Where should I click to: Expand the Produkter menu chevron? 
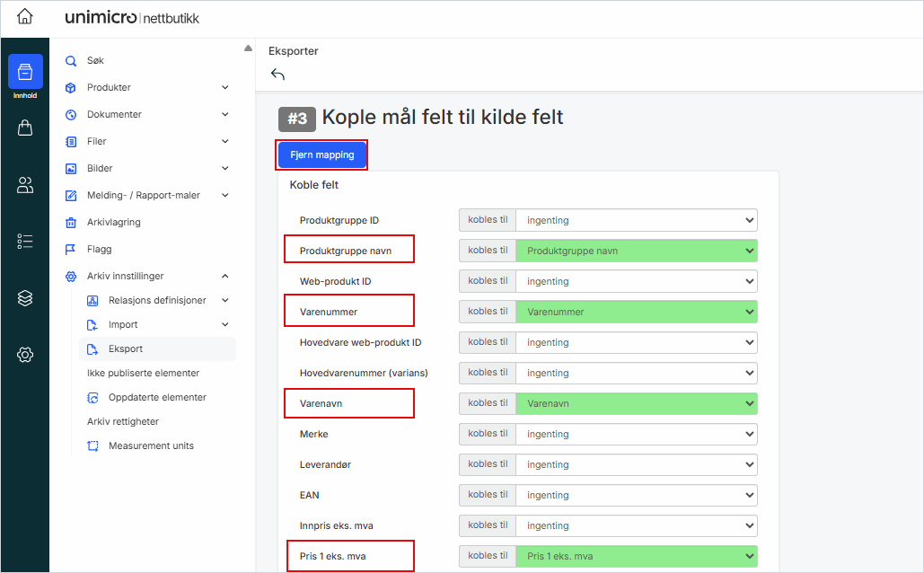(x=224, y=88)
